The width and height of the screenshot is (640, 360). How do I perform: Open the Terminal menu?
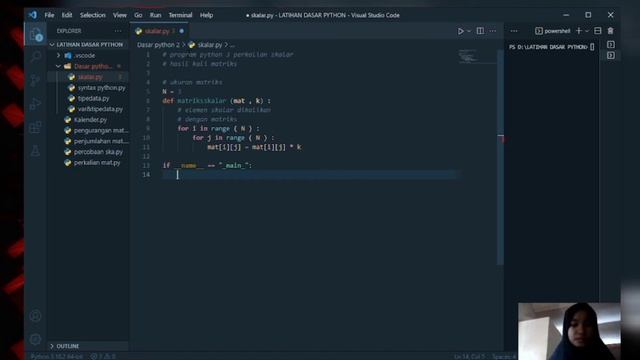(x=180, y=15)
